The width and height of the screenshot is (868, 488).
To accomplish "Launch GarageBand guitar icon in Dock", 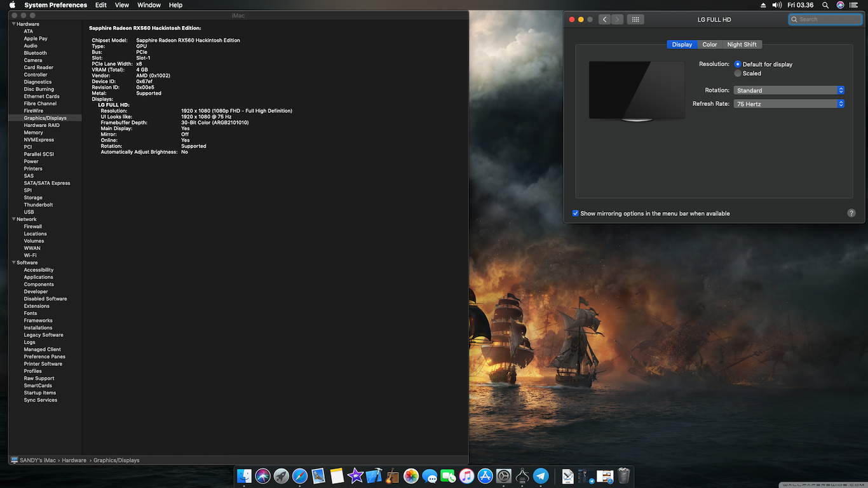I will click(393, 475).
